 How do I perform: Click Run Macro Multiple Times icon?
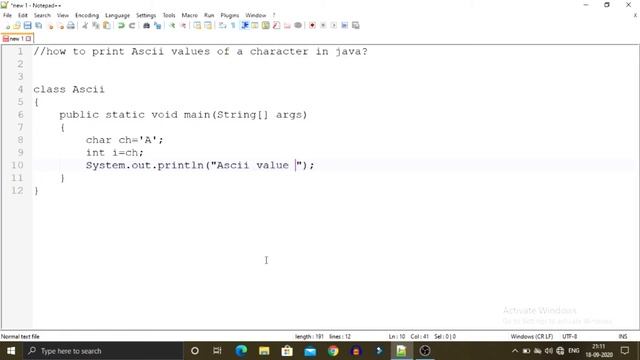(344, 26)
